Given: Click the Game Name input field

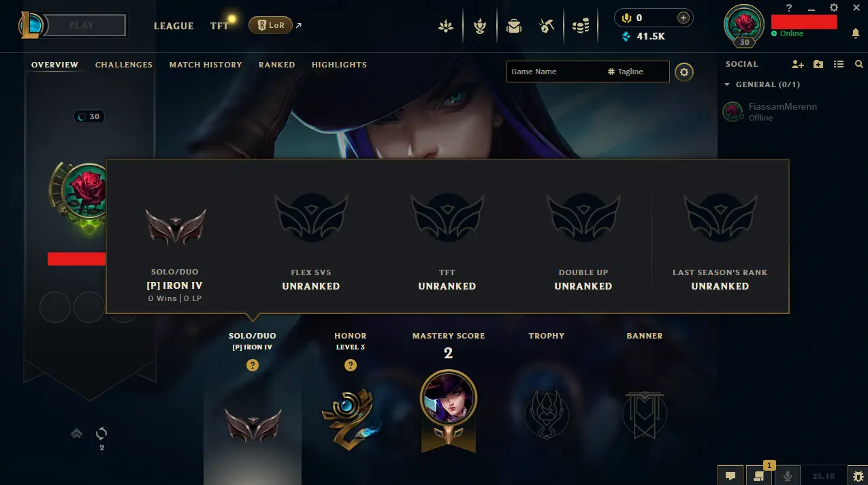Looking at the screenshot, I should (x=554, y=72).
